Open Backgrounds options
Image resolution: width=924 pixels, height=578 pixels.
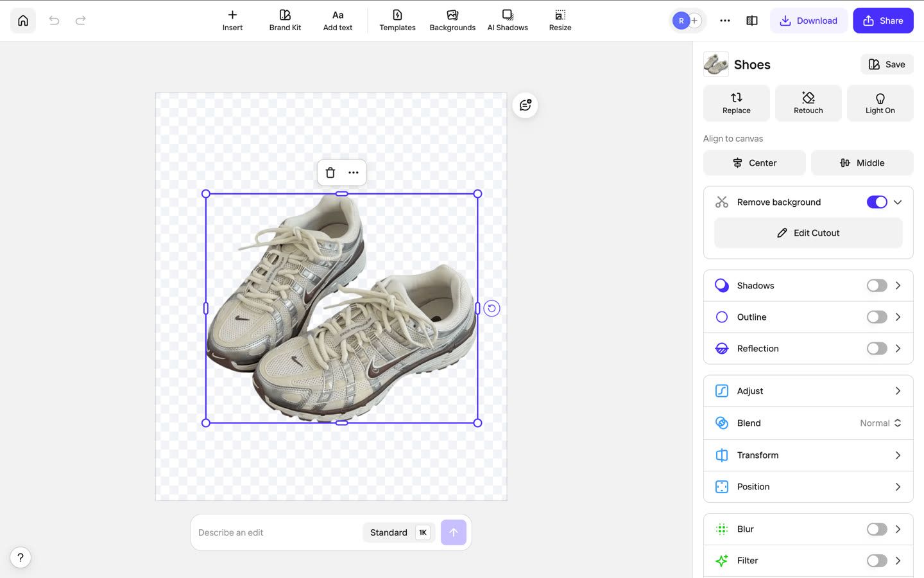tap(452, 21)
